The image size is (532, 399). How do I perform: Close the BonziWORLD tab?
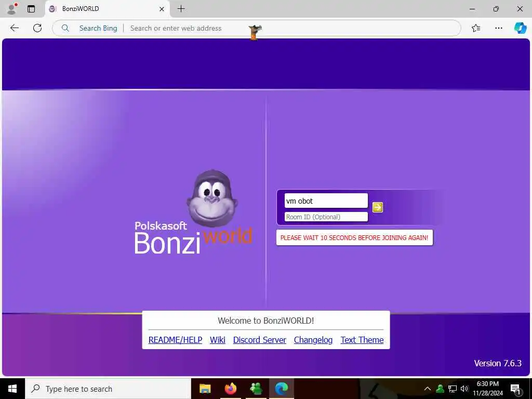point(162,9)
